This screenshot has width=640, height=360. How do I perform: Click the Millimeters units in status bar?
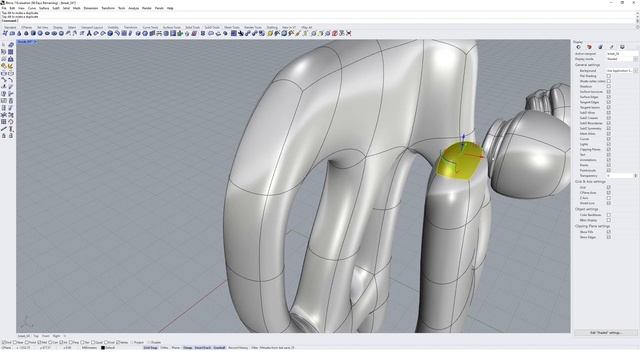[89, 348]
